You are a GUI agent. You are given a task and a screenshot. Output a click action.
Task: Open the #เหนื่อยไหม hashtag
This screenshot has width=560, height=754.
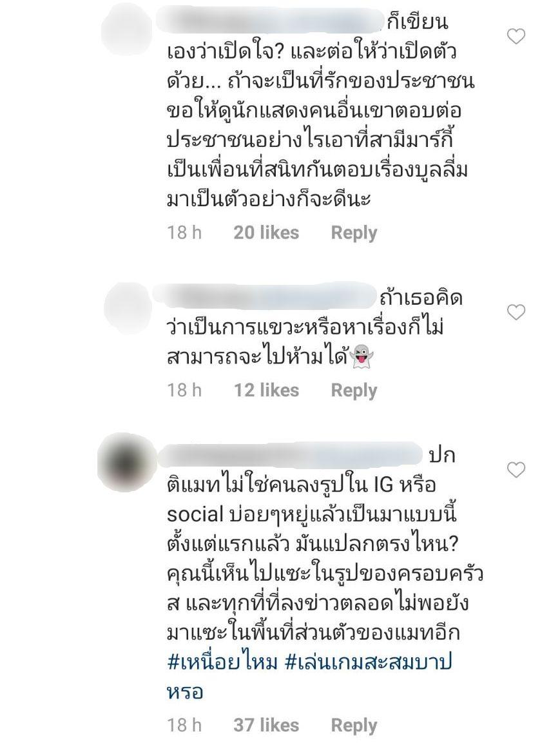(222, 662)
